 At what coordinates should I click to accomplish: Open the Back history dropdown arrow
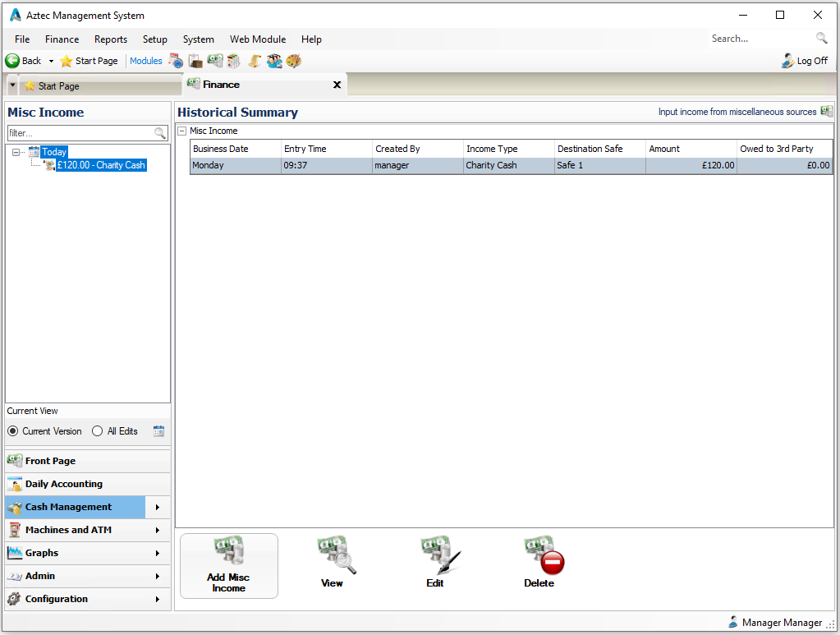[51, 61]
